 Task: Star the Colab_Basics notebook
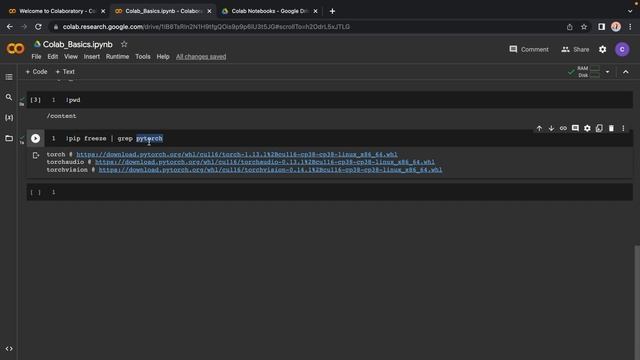124,44
